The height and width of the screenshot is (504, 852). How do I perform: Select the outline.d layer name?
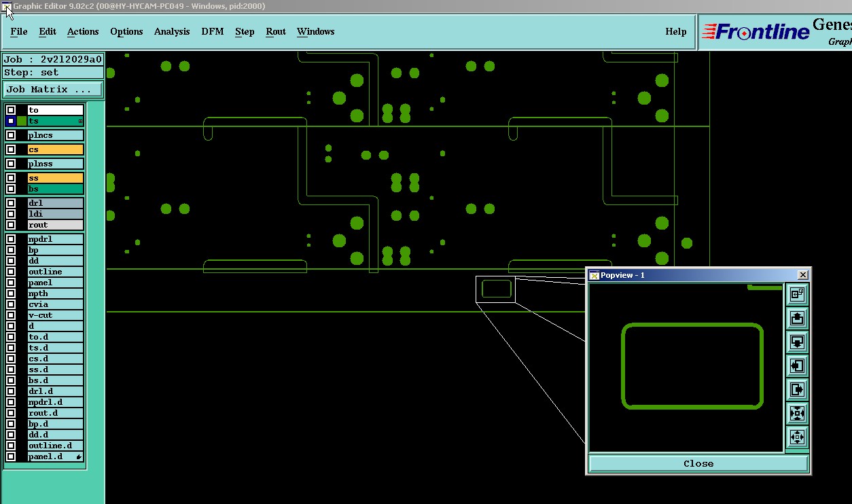(x=56, y=446)
